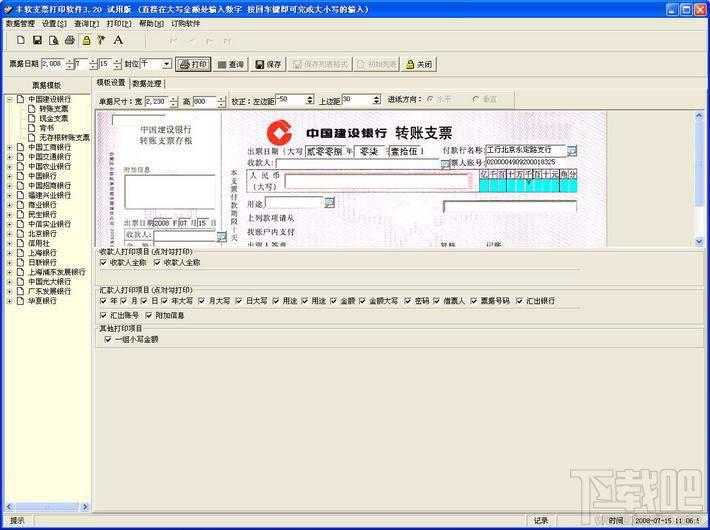Click the document icon of 中国建设银行 node
710x530 pixels.
pos(20,99)
